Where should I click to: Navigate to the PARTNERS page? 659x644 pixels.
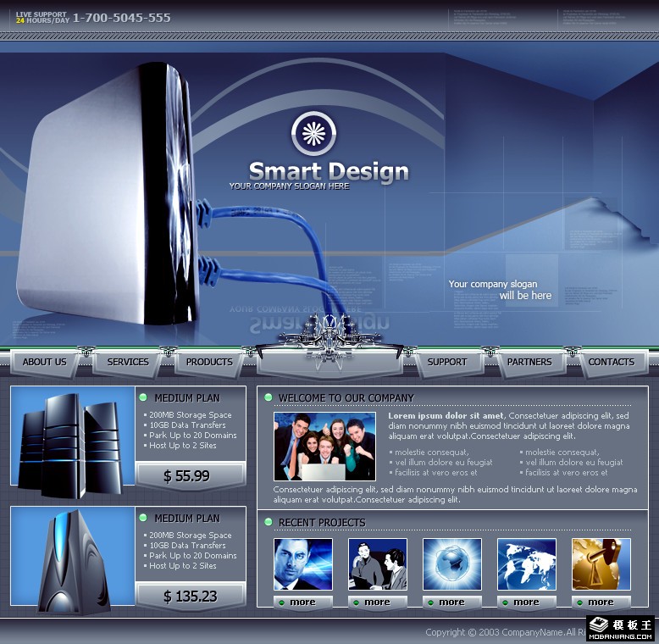(x=529, y=362)
